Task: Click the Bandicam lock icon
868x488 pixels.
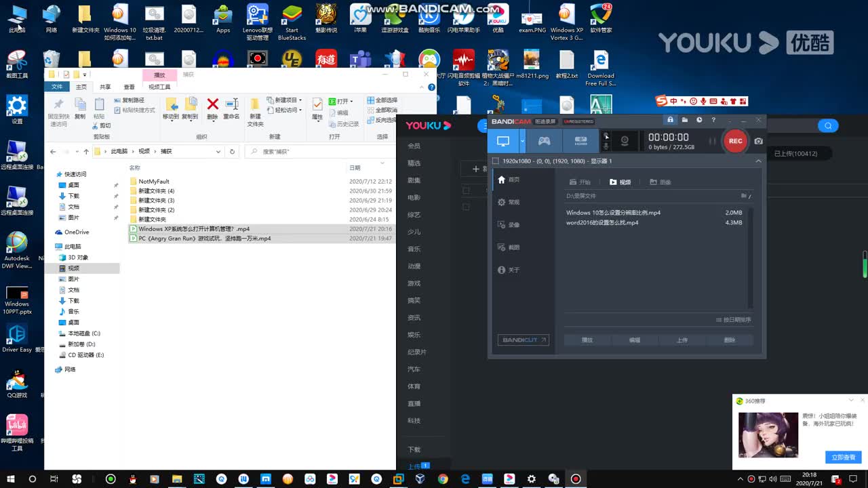Action: point(670,120)
